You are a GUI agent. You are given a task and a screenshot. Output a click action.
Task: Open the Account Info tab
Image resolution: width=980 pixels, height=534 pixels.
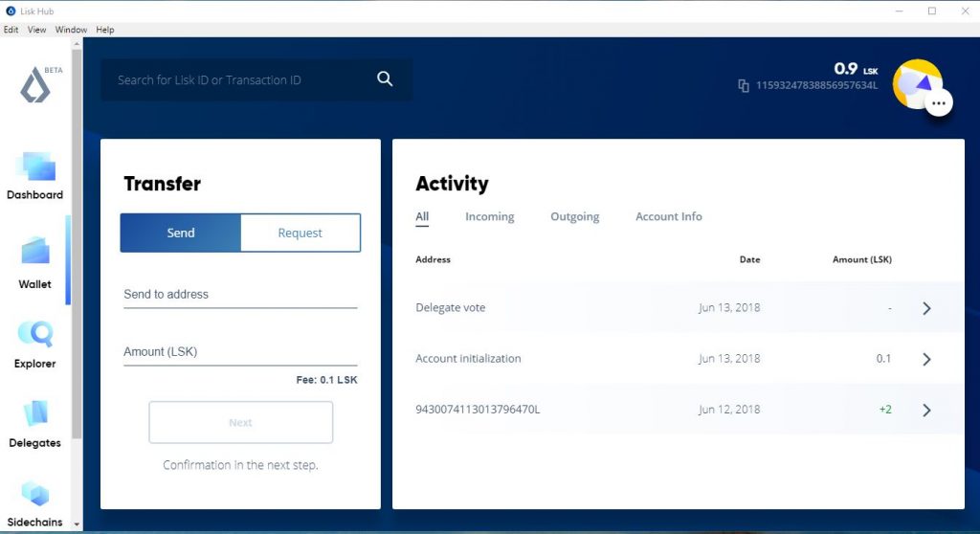pos(669,216)
